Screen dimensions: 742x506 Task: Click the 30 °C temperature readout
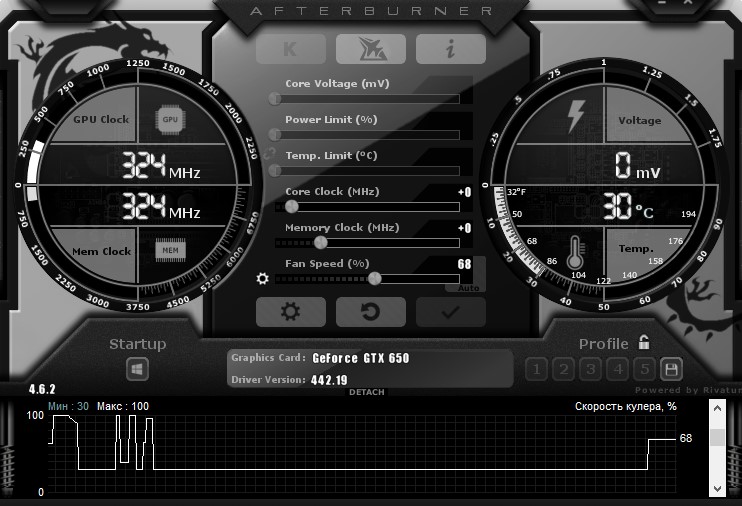coord(628,206)
